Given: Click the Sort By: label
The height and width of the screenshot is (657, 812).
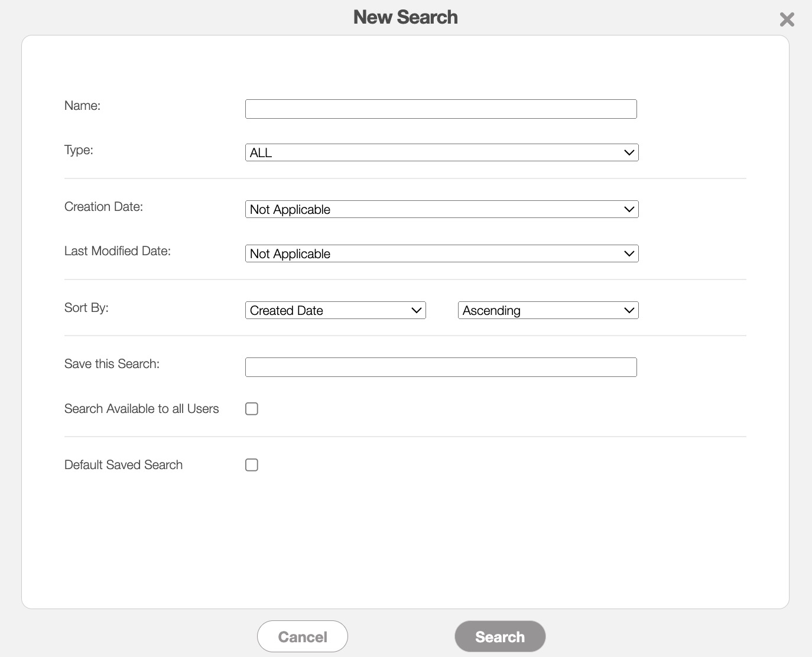Looking at the screenshot, I should click(x=86, y=308).
